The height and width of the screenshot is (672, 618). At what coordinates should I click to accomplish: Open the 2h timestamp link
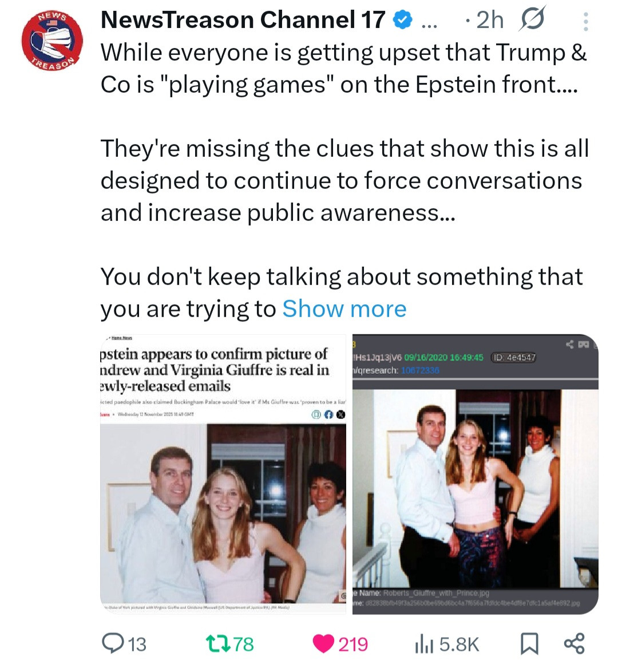click(490, 20)
